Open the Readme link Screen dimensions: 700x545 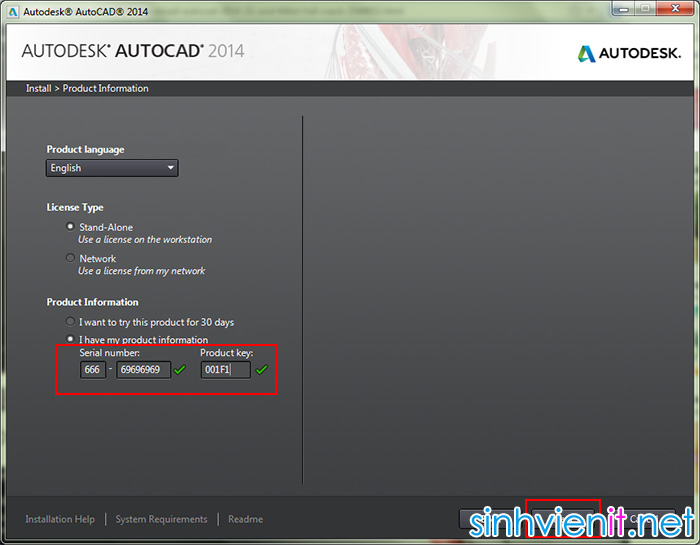point(246,519)
